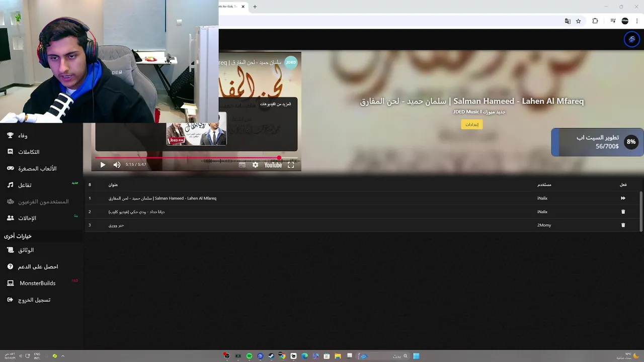Viewport: 644px width, 362px height.
Task: Select queue row حبر وورق
Action: 362,225
